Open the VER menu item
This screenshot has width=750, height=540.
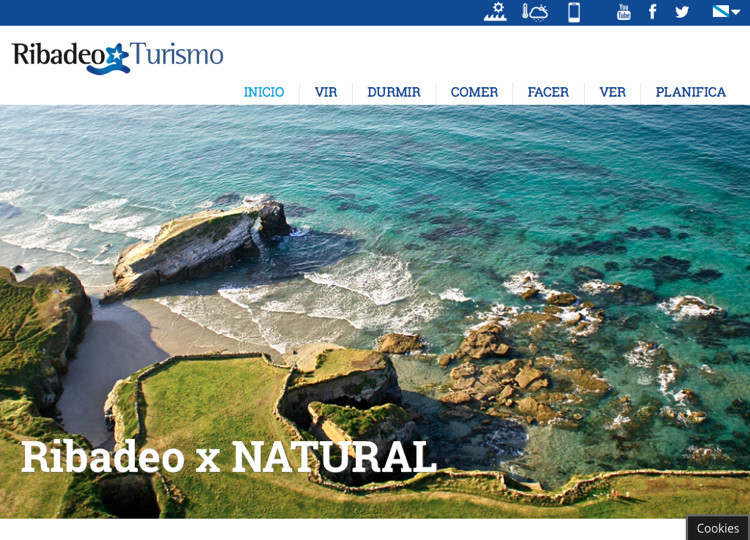(x=612, y=92)
